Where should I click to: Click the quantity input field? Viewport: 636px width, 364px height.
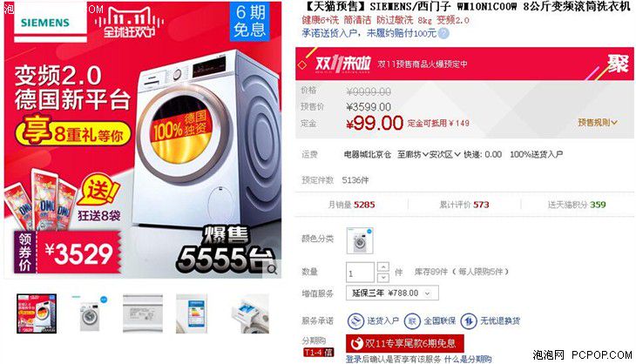(360, 273)
